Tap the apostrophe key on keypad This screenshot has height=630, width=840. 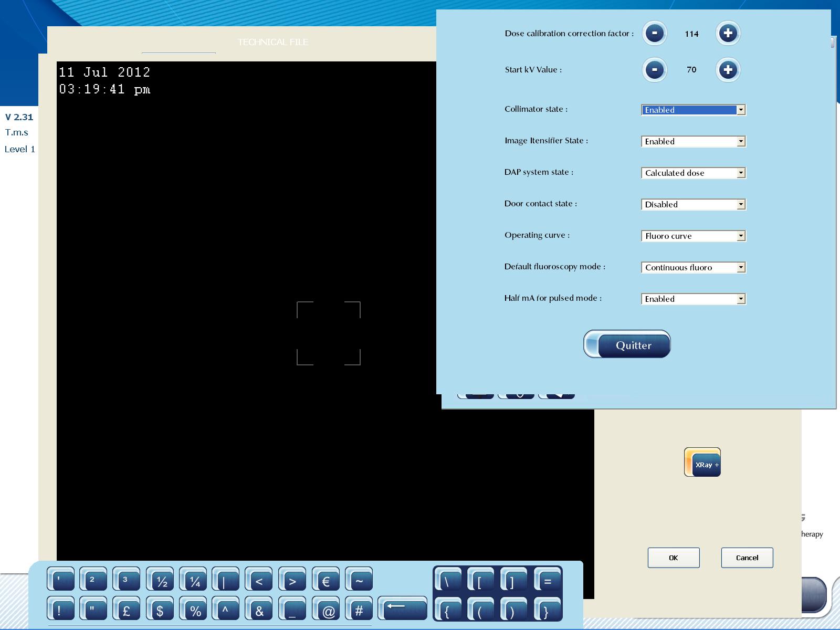(x=60, y=580)
